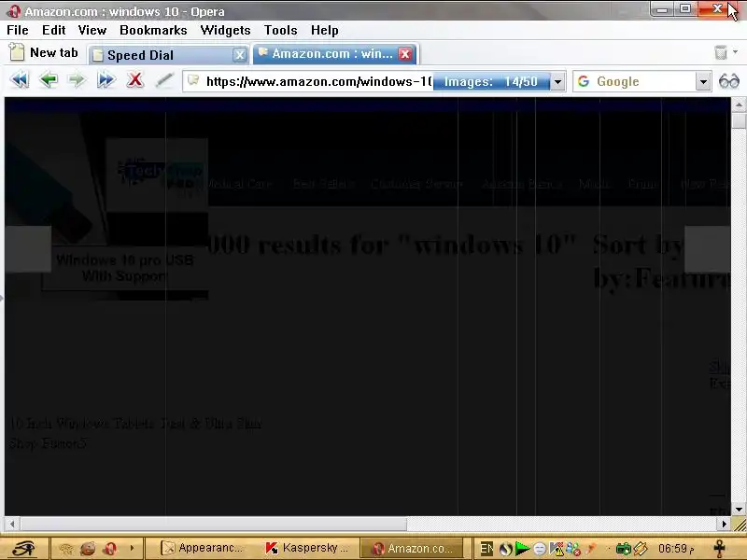Click the Fast Forward navigation button
747x560 pixels.
click(x=106, y=80)
